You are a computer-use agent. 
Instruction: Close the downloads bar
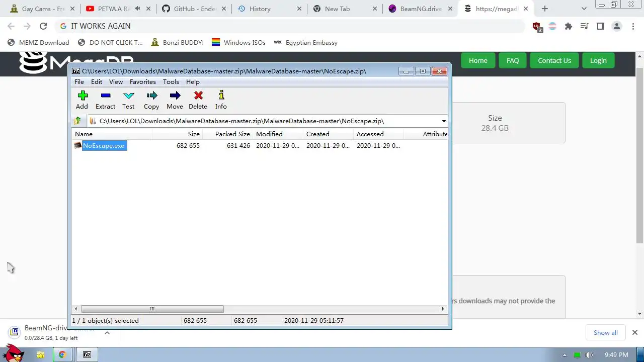tap(634, 332)
